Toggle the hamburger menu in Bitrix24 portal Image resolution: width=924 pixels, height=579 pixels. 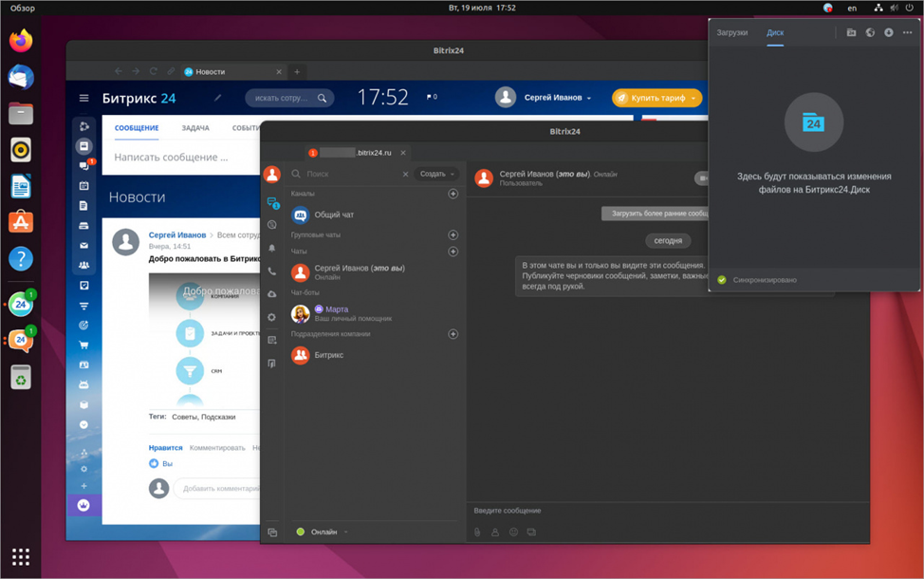pos(83,98)
